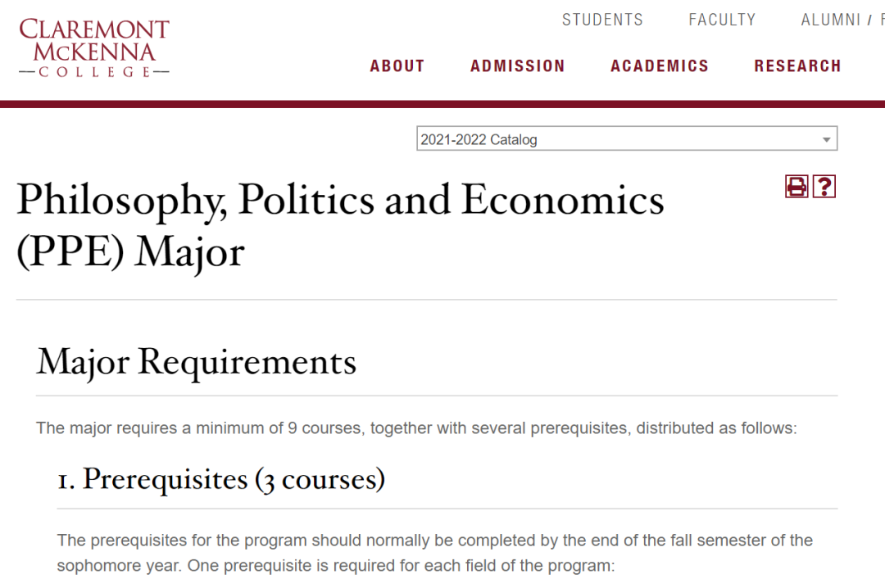Click the paragraph about program prerequisites
885x588 pixels.
pyautogui.click(x=434, y=553)
